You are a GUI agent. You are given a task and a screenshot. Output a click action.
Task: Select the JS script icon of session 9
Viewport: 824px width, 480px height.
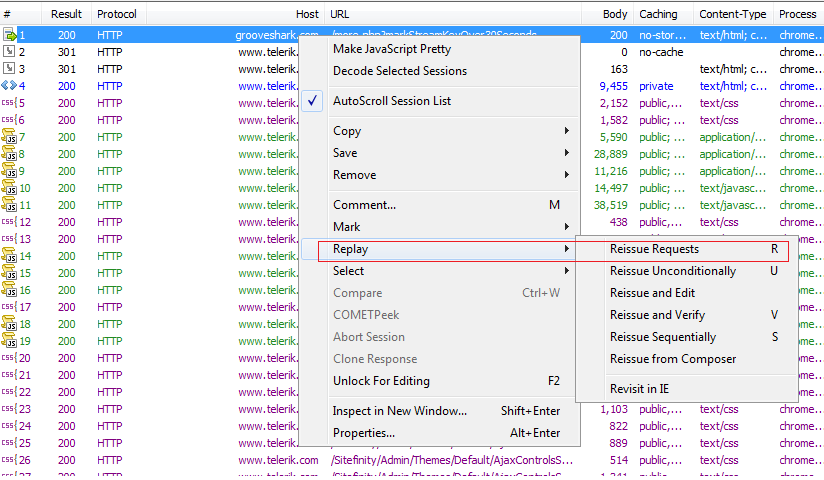click(9, 170)
